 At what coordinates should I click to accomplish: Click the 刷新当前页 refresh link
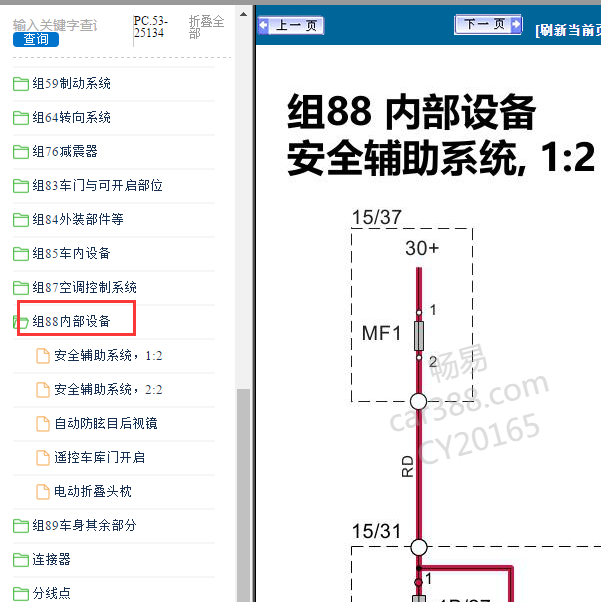point(568,30)
